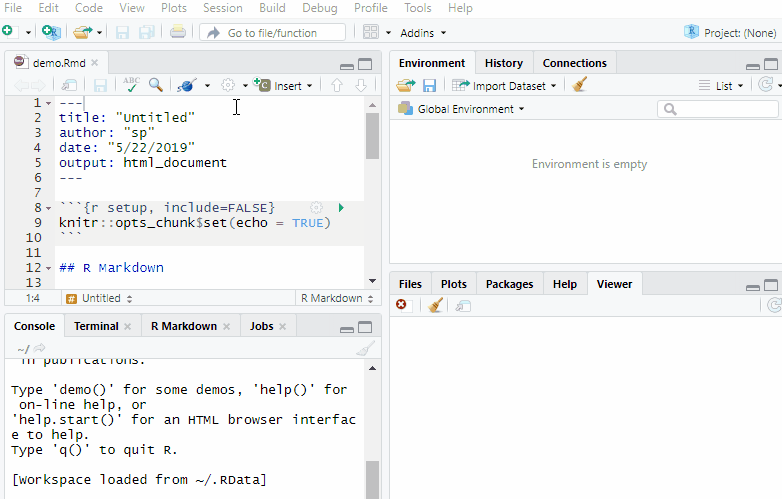Click the console clear broom icon

(366, 348)
